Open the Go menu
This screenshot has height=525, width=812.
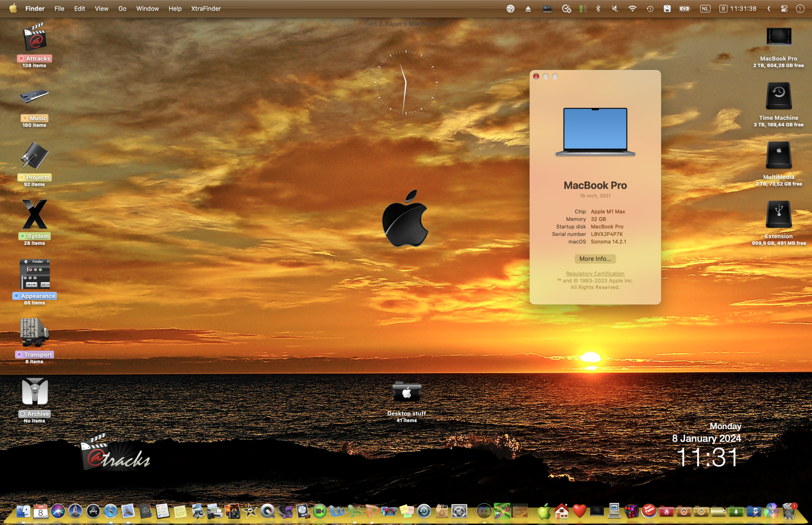point(122,9)
